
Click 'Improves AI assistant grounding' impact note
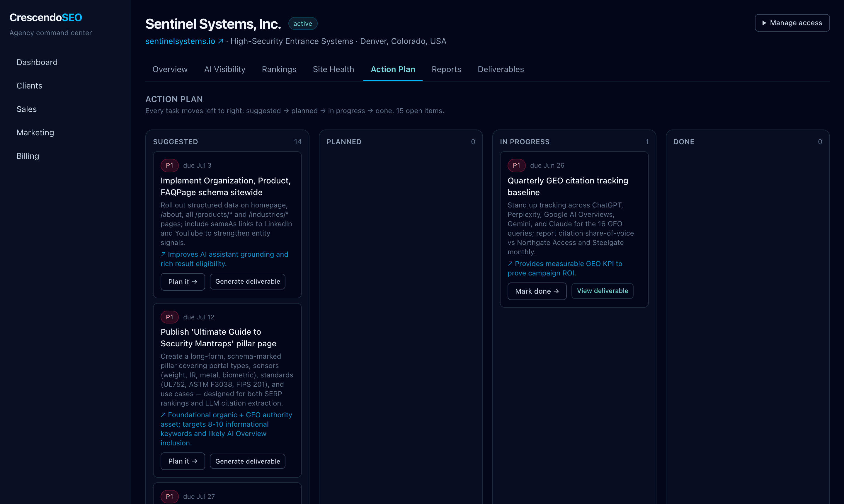[x=224, y=259]
